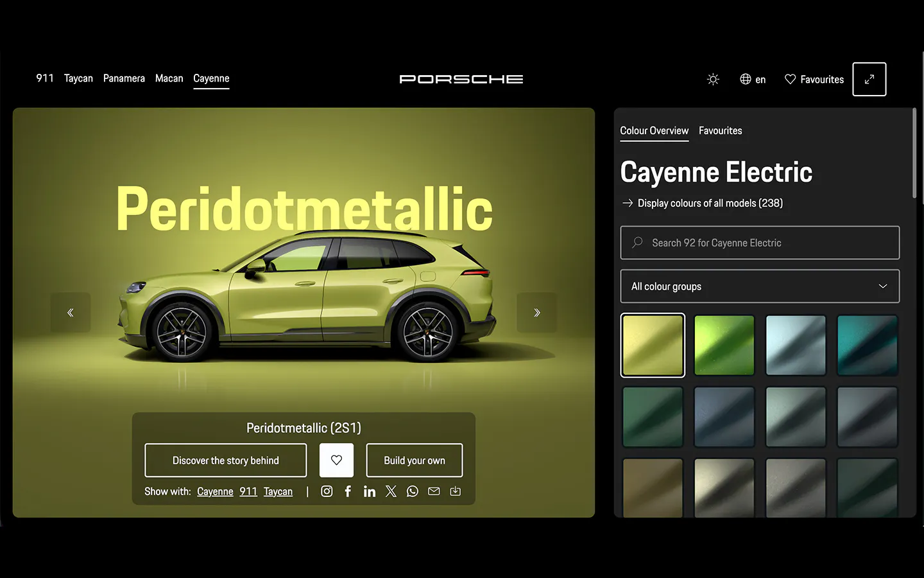Open language selector 'en' globe
The image size is (924, 578).
tap(753, 79)
